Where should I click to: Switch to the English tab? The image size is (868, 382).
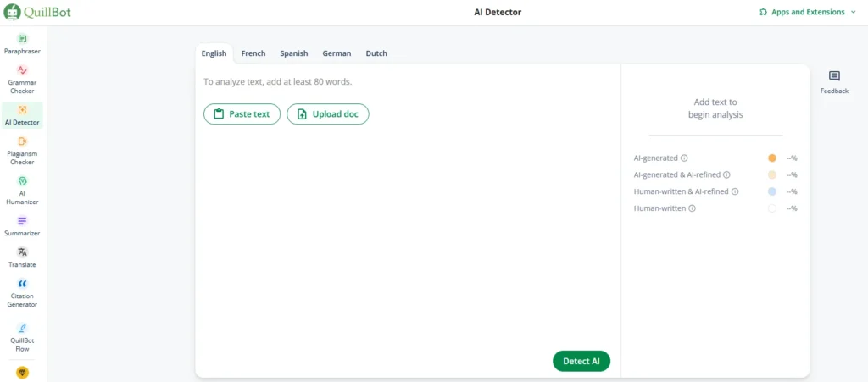pyautogui.click(x=214, y=53)
